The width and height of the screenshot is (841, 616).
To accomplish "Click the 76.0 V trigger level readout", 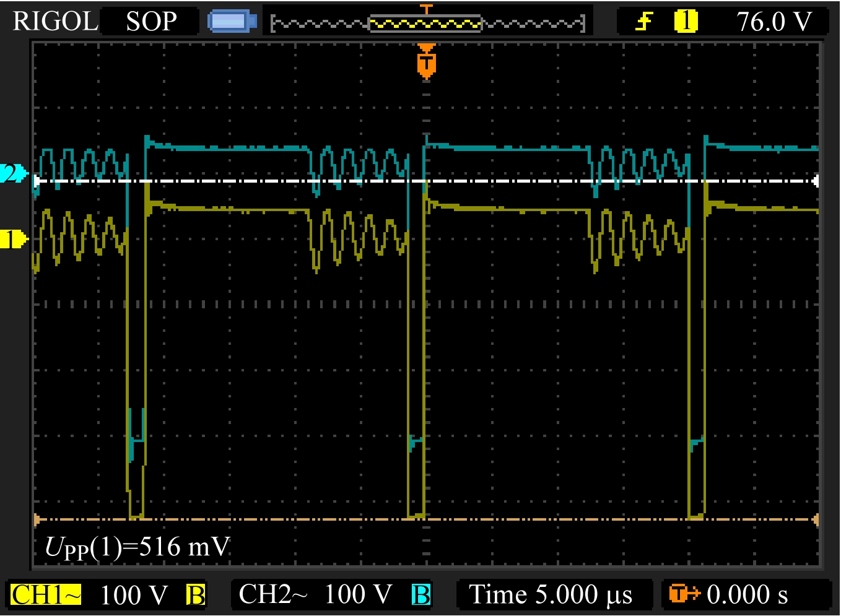I will [x=773, y=22].
